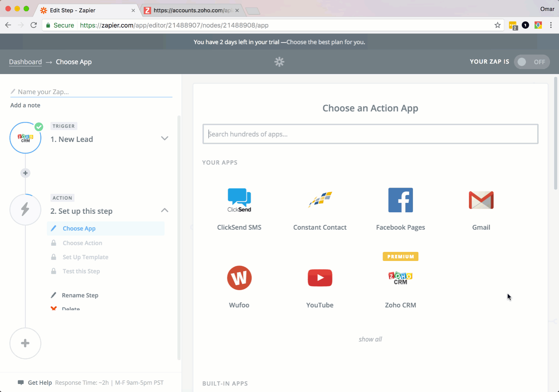
Task: Close the accounts.zoho.com tab
Action: click(x=237, y=11)
